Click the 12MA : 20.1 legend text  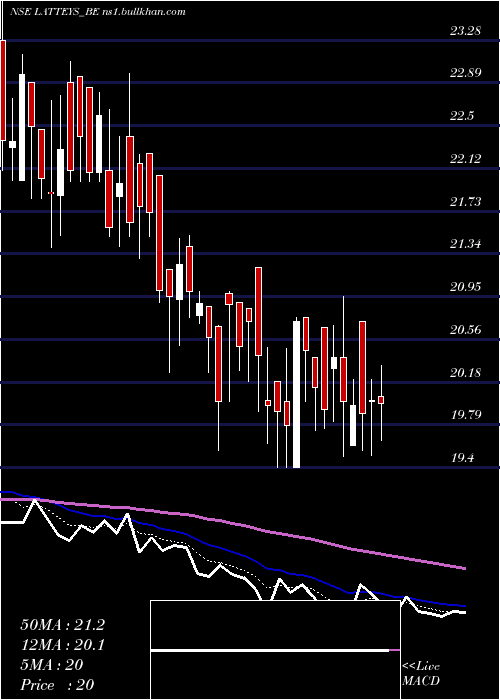click(x=62, y=645)
